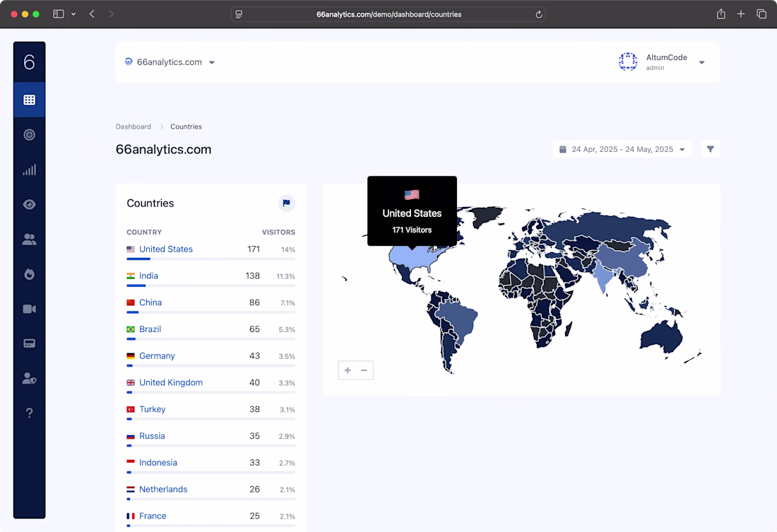777x532 pixels.
Task: Toggle the browser sidebar icon
Action: click(x=59, y=14)
